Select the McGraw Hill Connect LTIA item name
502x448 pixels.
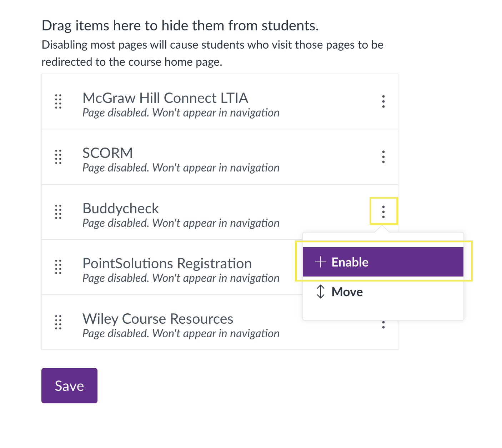165,98
